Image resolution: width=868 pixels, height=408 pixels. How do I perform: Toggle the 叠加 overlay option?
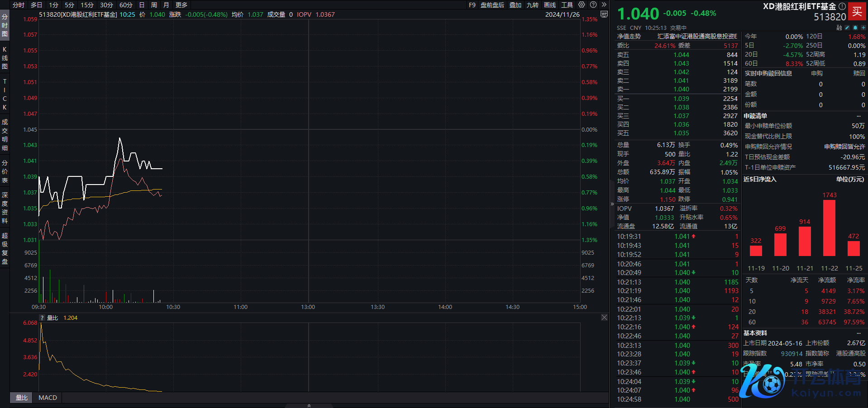point(515,5)
